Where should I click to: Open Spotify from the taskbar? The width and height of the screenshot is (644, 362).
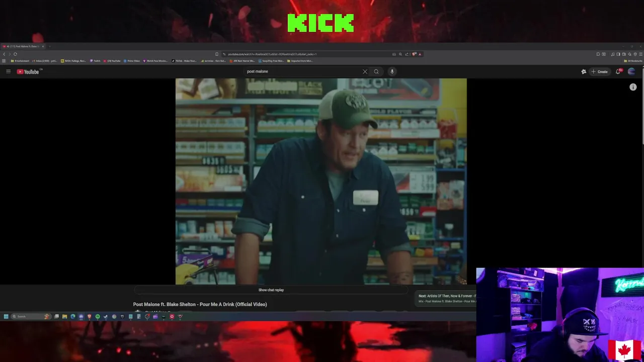(x=98, y=316)
